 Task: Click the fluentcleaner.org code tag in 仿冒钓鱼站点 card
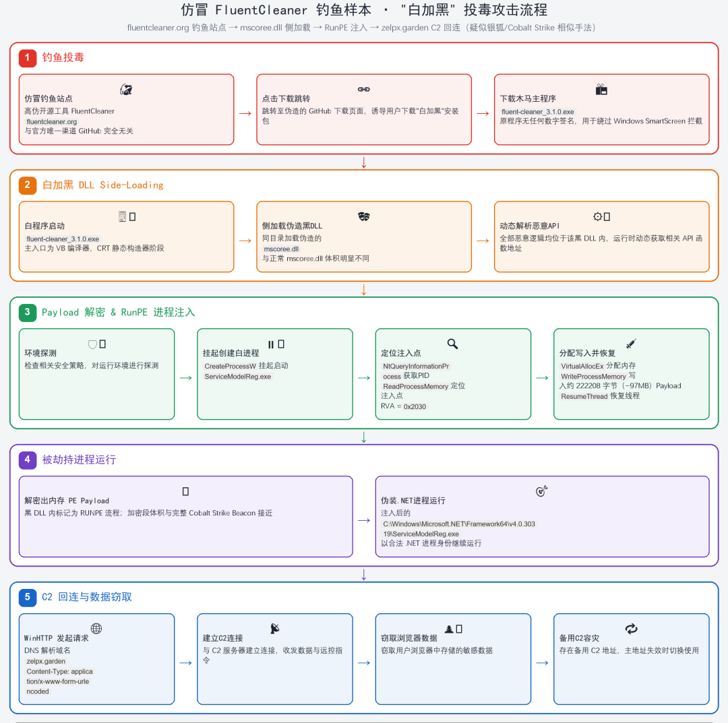click(x=51, y=121)
